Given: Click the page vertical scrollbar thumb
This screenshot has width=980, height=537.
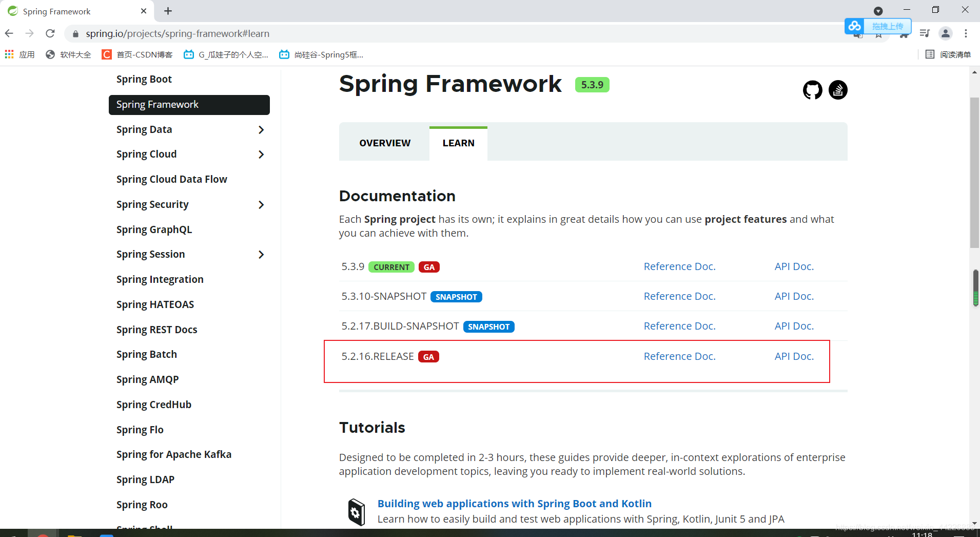Looking at the screenshot, I should click(x=974, y=172).
